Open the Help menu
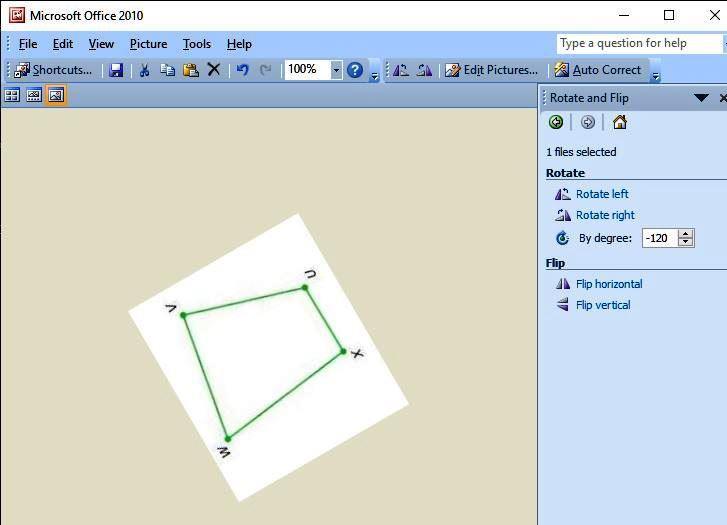Screen dimensions: 727x525 coord(239,44)
